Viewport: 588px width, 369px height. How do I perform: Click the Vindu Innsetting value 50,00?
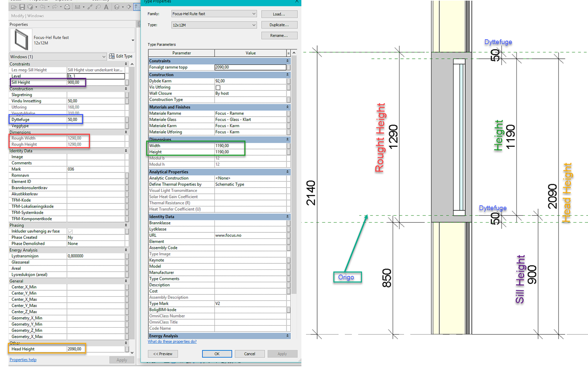pos(95,101)
